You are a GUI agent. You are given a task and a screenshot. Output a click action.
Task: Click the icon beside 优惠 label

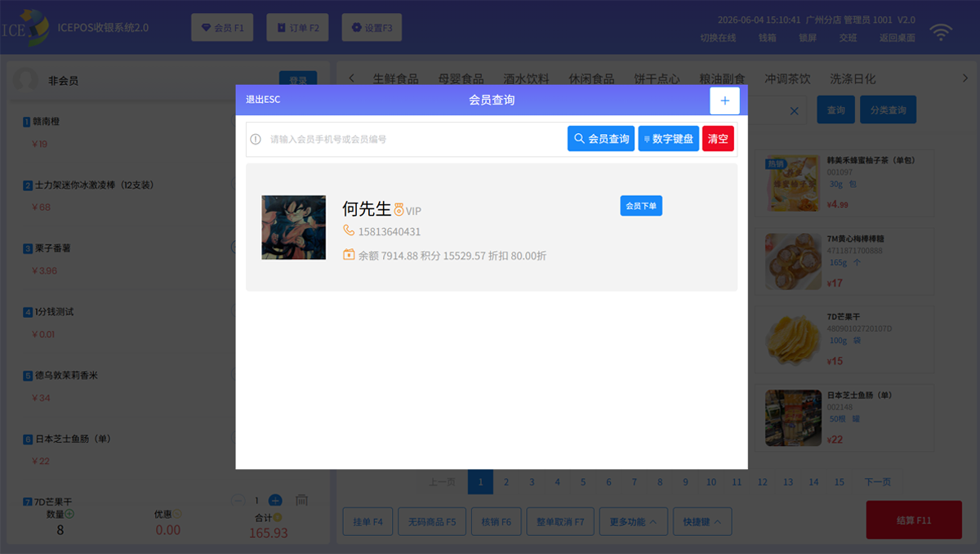[x=177, y=515]
